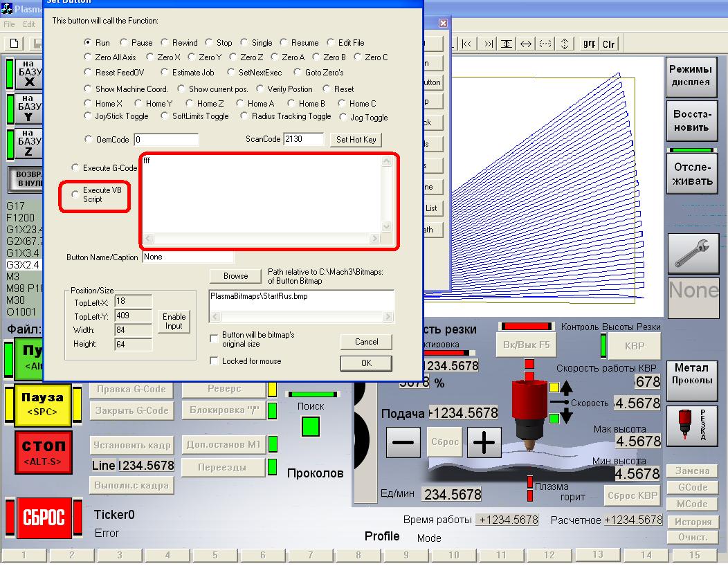This screenshot has width=728, height=566.
Task: Switch to bottom screen tab 15
Action: (694, 555)
